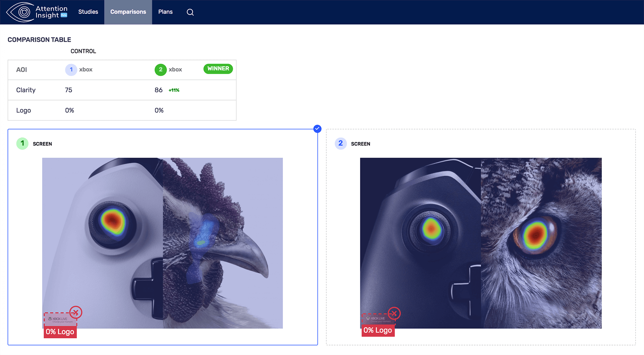Click the Clarity value 75
Image resolution: width=644 pixels, height=355 pixels.
69,90
